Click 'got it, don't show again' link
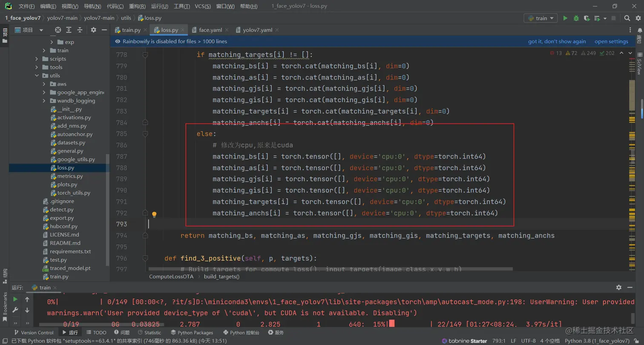 (x=557, y=41)
